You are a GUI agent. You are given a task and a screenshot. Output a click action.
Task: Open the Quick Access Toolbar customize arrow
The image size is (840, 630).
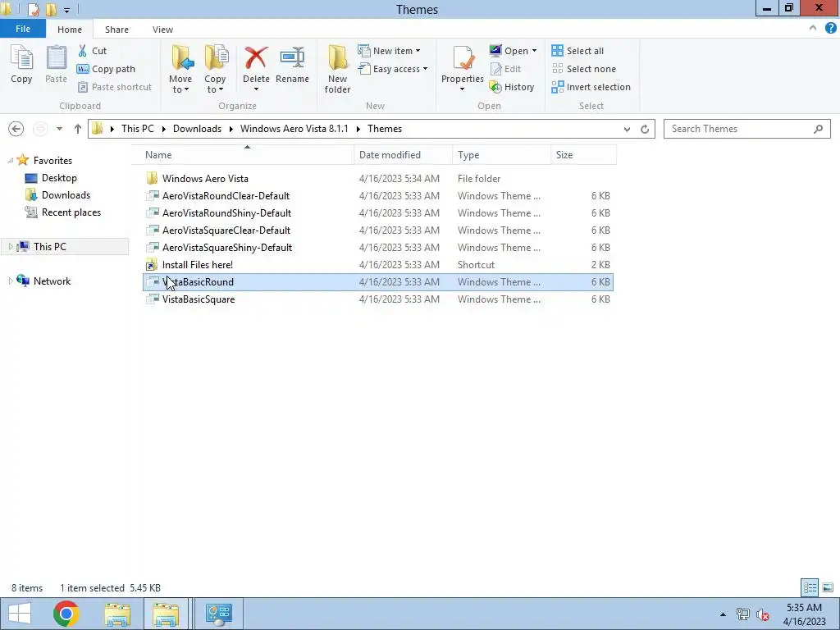(66, 10)
